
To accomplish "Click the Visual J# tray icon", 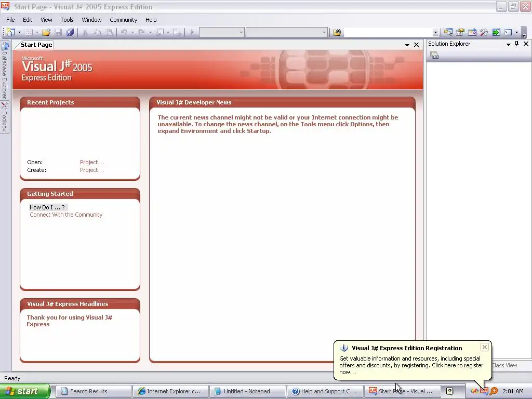I will click(484, 391).
